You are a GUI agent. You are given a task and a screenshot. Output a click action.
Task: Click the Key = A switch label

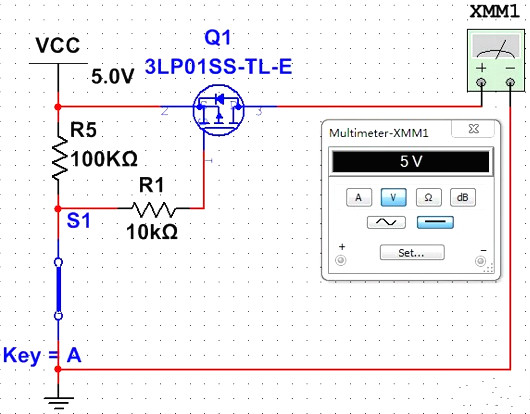[x=42, y=355]
